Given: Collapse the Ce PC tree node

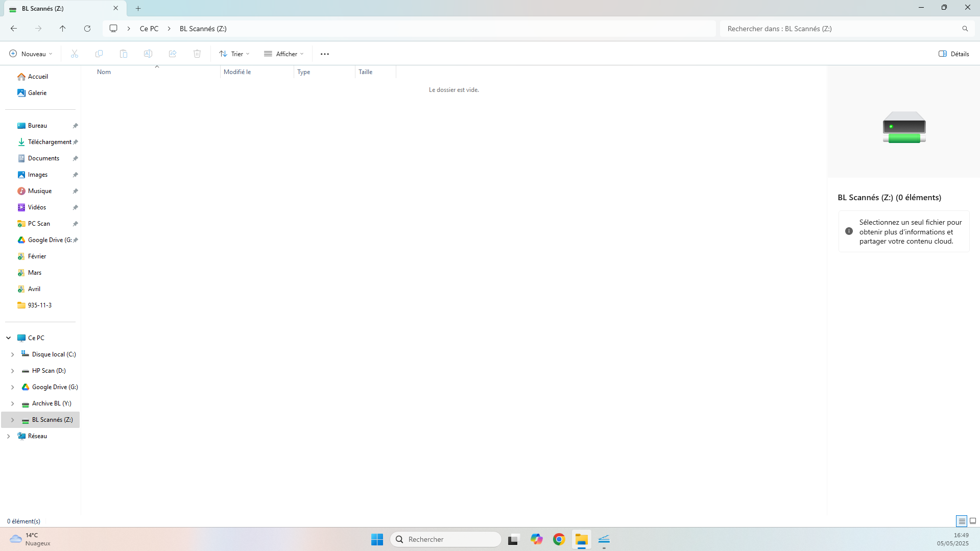Looking at the screenshot, I should 9,338.
